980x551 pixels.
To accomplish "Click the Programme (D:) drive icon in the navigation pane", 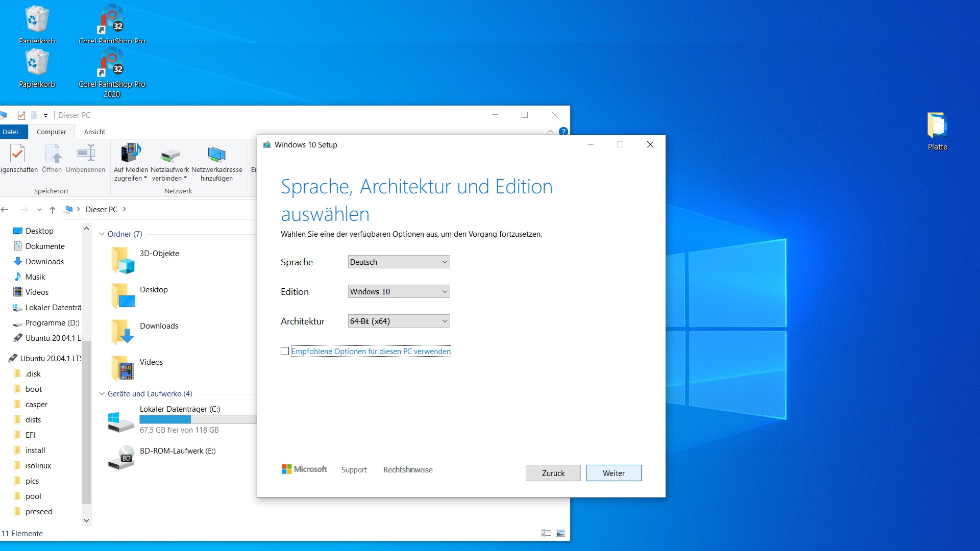I will point(18,323).
